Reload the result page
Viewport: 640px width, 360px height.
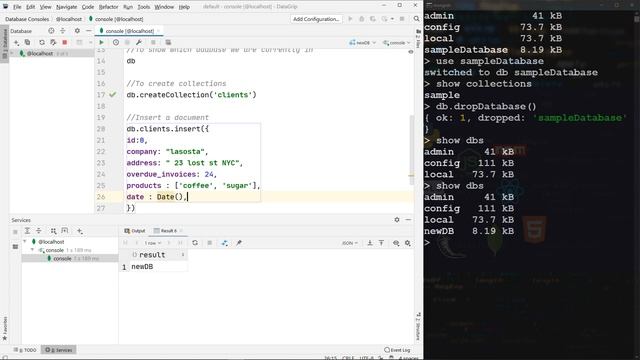(x=195, y=243)
